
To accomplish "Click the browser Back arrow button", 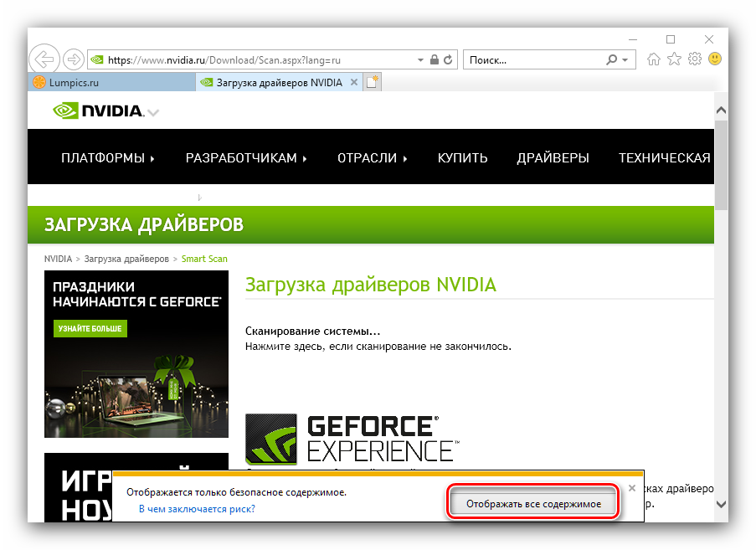I will (44, 59).
